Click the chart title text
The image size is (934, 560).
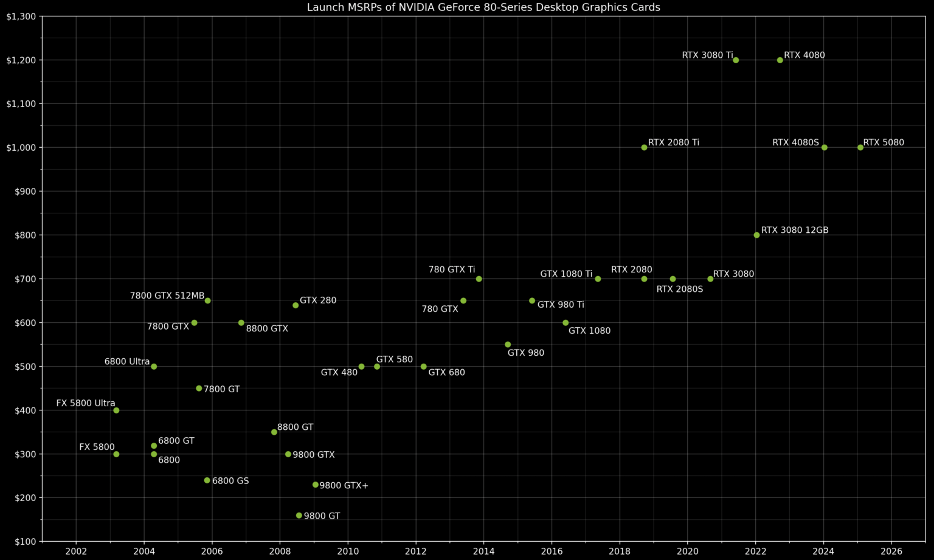click(483, 7)
